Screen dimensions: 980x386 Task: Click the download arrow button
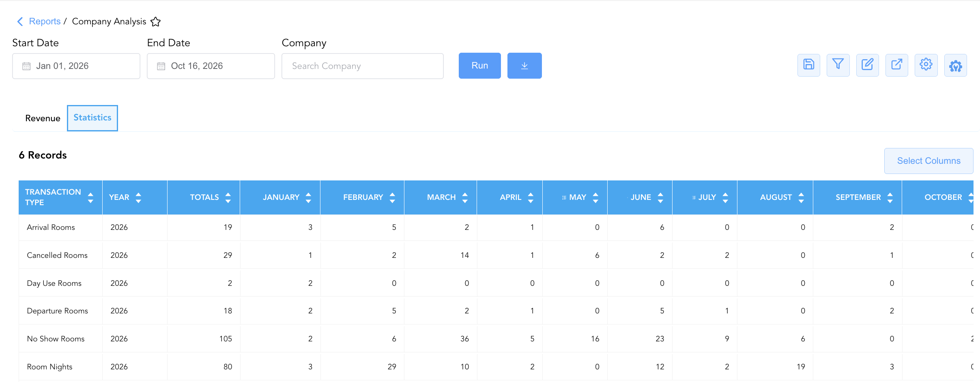(x=524, y=66)
